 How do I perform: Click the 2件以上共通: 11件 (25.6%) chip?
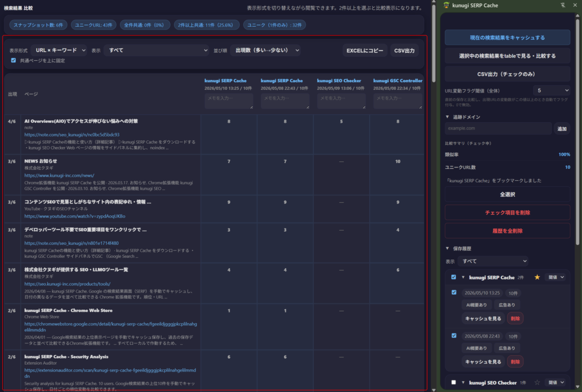206,25
